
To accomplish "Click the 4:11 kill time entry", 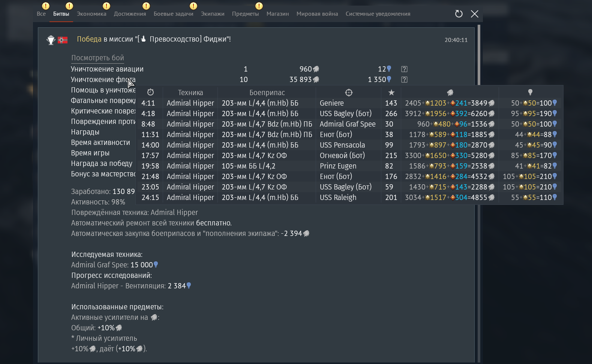I will (148, 103).
